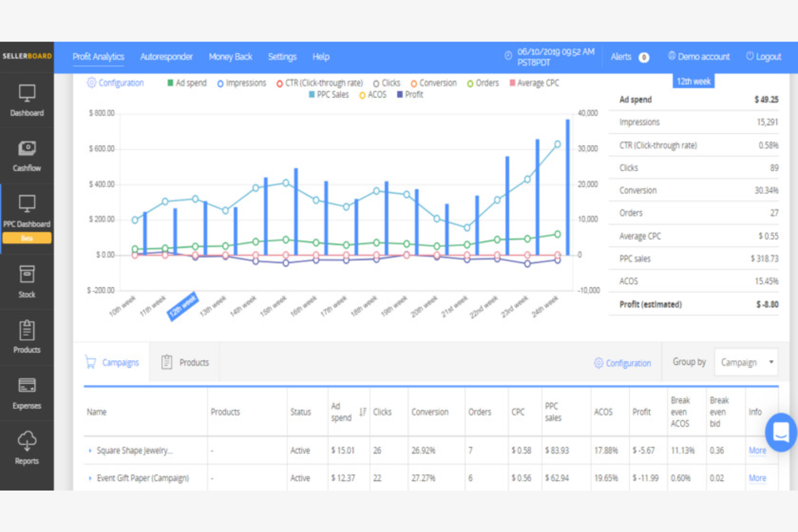
Task: Select the highlighted 12th week axis label
Action: point(183,305)
